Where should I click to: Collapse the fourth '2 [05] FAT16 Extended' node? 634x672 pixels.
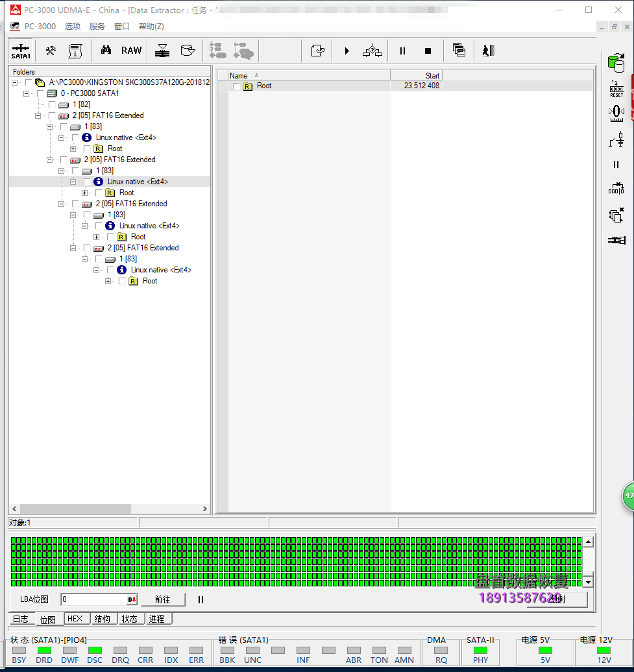(73, 248)
